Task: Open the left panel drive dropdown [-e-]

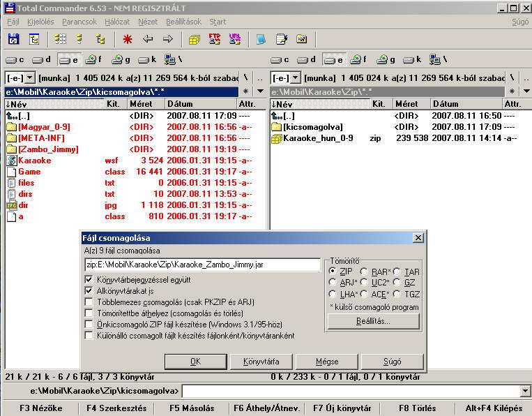Action: tap(30, 78)
